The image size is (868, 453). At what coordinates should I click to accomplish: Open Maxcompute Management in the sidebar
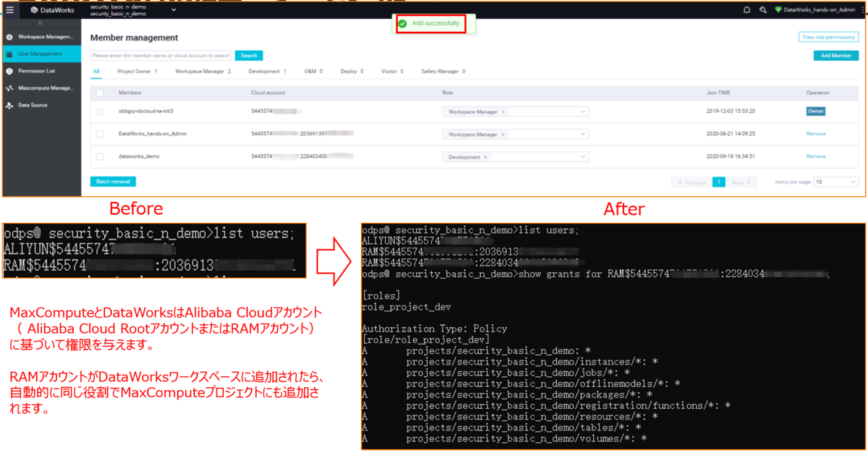coord(41,88)
